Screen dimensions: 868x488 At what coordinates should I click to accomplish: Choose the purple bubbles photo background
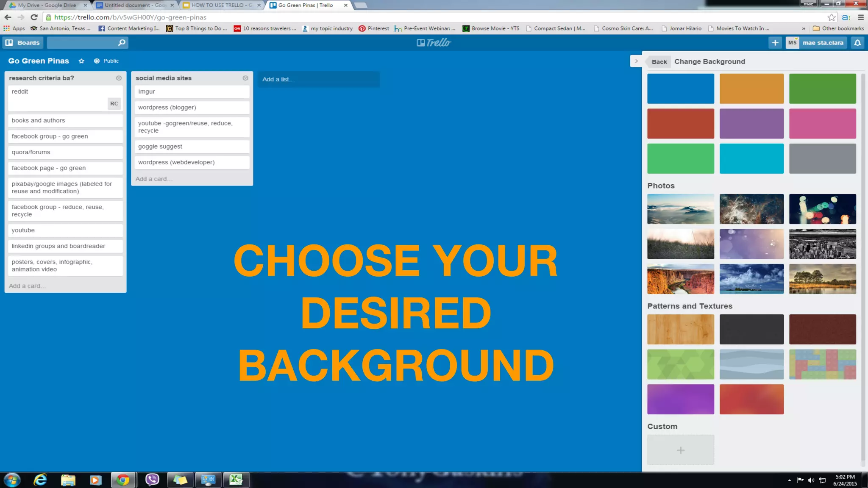[751, 244]
